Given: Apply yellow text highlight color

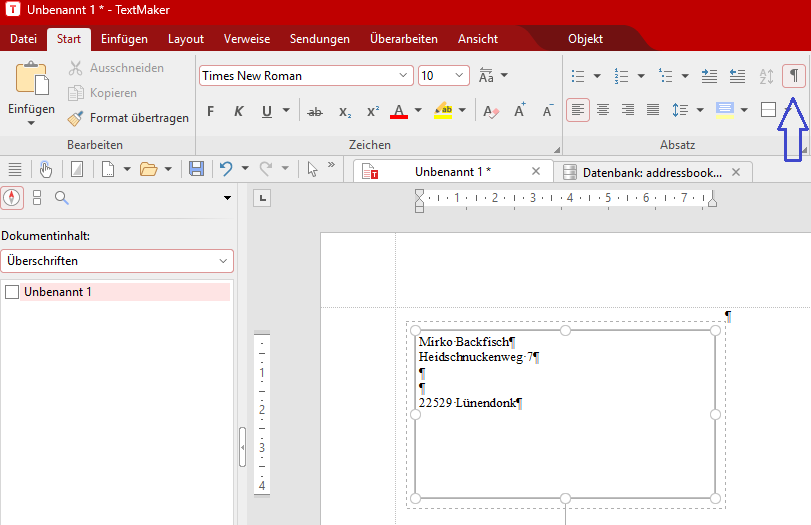Looking at the screenshot, I should coord(443,111).
